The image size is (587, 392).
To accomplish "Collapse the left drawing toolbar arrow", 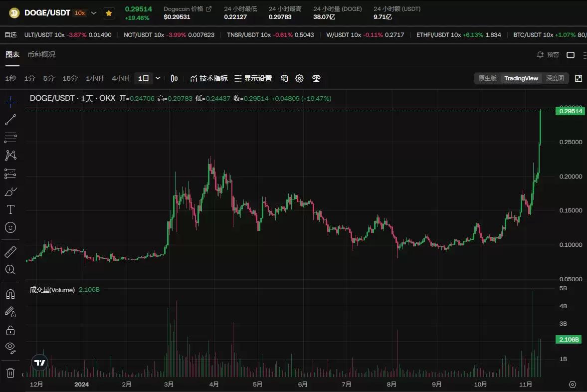I will pos(22,374).
